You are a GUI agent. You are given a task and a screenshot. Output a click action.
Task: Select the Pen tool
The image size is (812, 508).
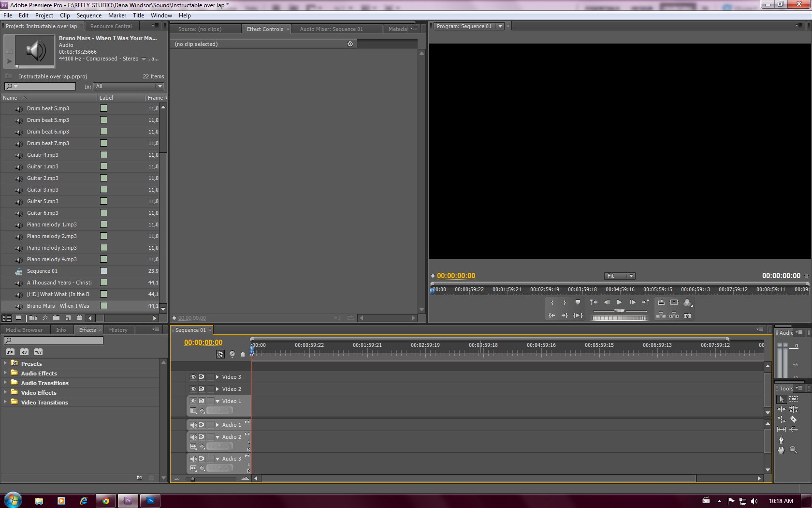[x=782, y=440]
